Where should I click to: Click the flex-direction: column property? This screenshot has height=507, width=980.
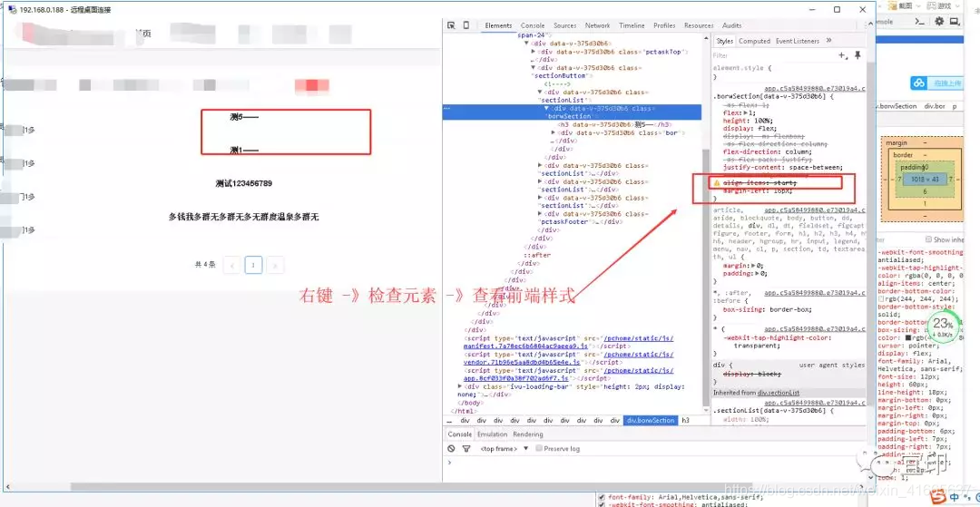(767, 151)
